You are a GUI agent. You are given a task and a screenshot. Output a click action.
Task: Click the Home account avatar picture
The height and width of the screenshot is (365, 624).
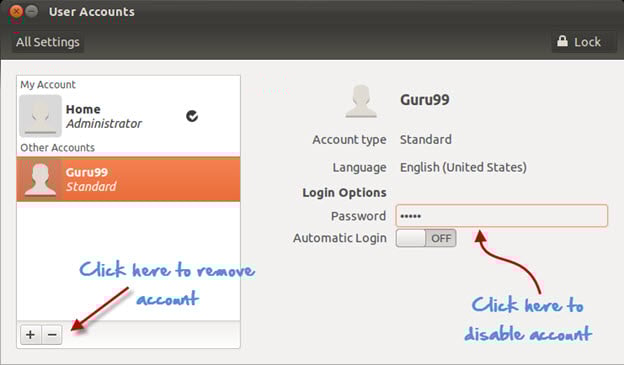point(41,116)
